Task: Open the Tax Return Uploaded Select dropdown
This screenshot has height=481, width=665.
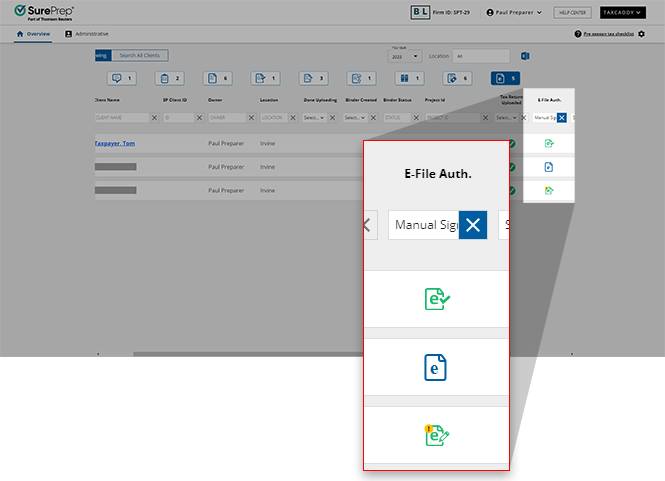Action: [506, 118]
